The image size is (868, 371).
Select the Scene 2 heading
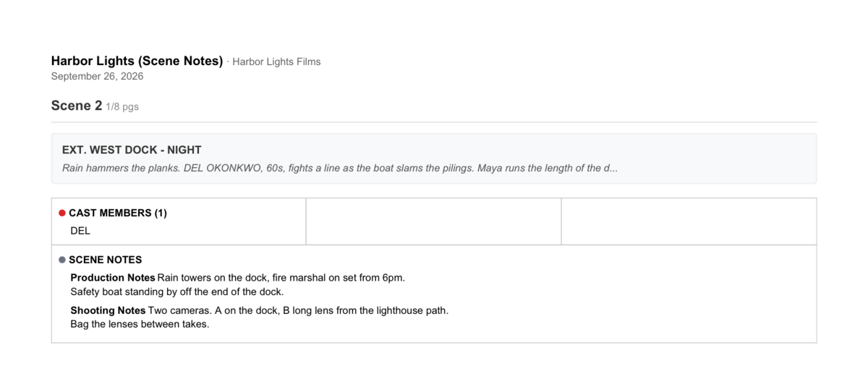pos(77,106)
